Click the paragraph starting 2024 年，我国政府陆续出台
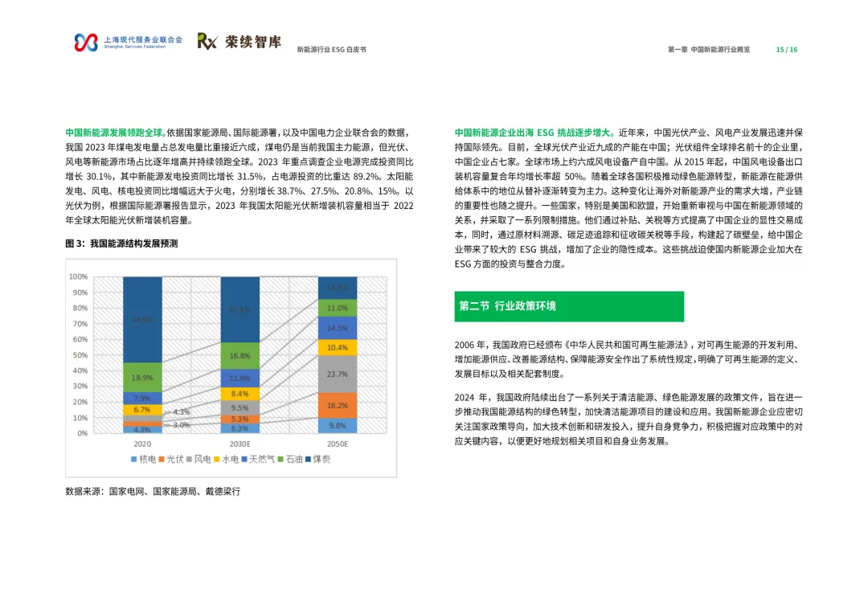This screenshot has width=868, height=614. click(628, 420)
